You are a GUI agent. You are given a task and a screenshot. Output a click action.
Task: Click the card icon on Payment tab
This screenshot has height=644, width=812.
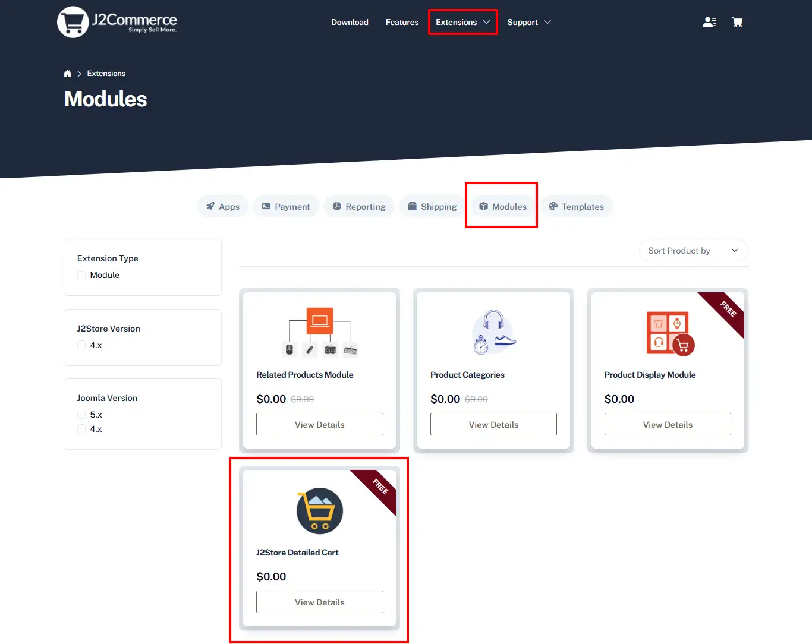click(266, 206)
